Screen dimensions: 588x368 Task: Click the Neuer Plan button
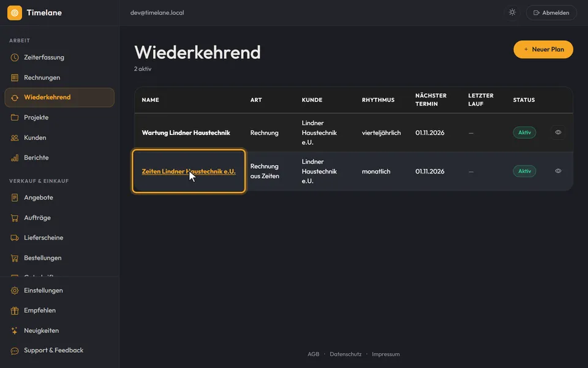(x=543, y=49)
